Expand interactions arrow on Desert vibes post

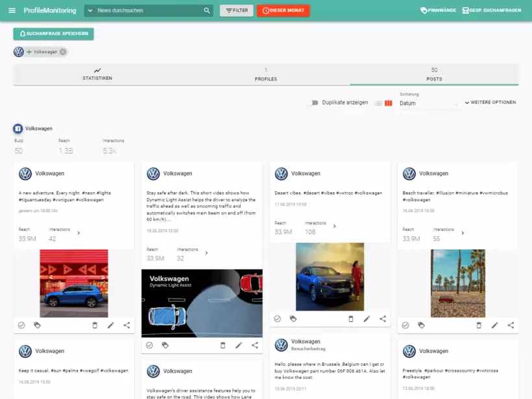[x=334, y=226]
